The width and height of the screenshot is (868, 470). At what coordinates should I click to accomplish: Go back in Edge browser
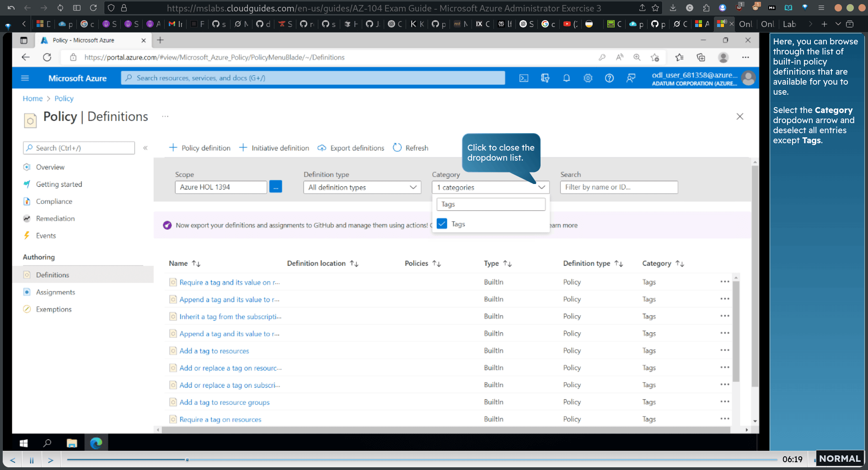[x=26, y=57]
